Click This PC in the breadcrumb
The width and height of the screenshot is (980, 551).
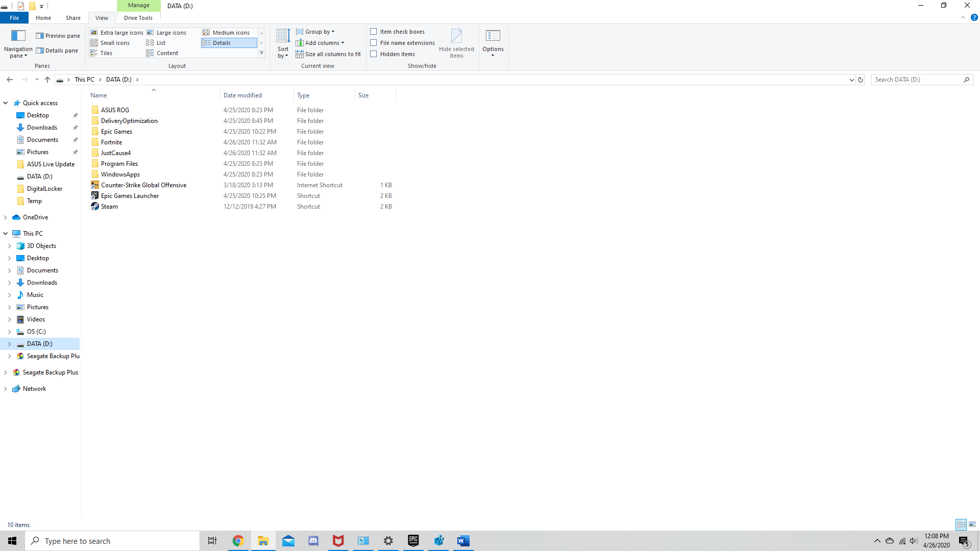click(x=84, y=80)
